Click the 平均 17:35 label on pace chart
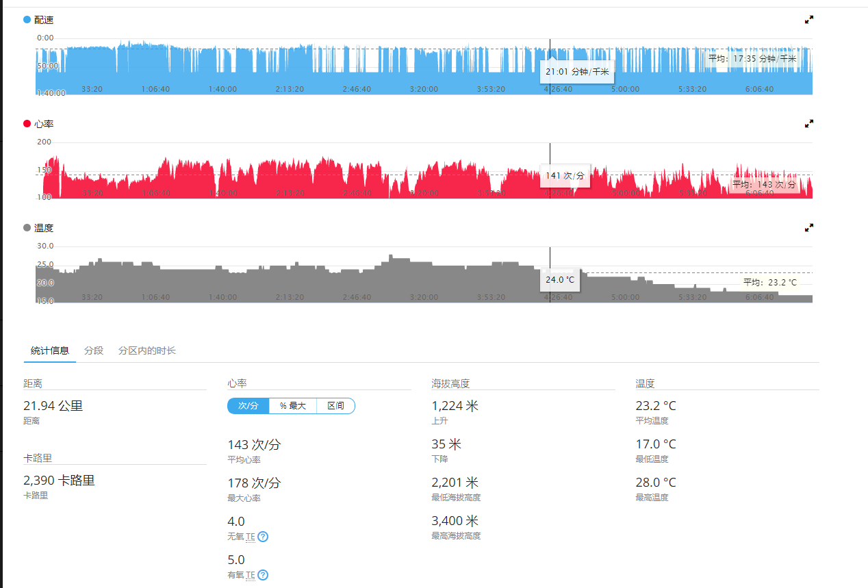The height and width of the screenshot is (588, 868). click(752, 59)
